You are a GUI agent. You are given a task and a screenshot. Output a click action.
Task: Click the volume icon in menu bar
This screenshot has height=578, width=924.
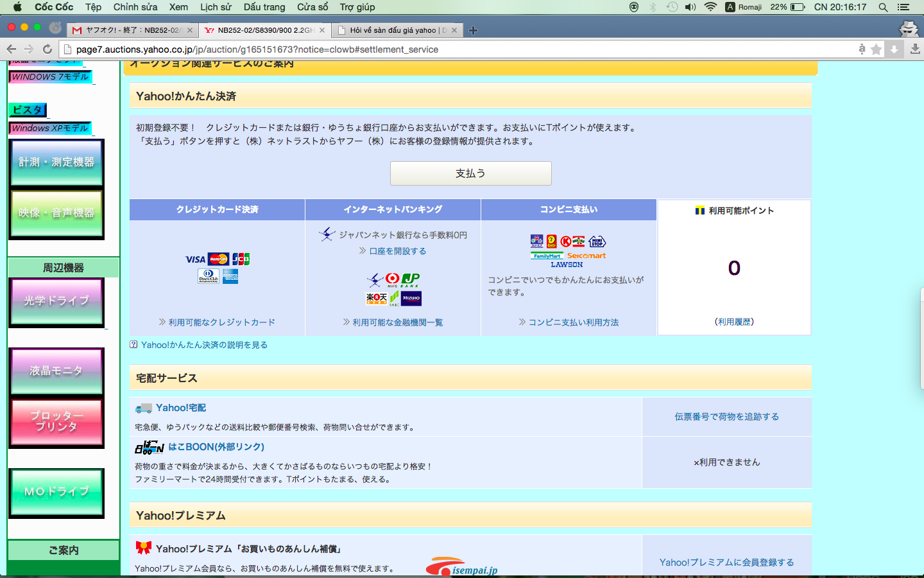pos(690,7)
